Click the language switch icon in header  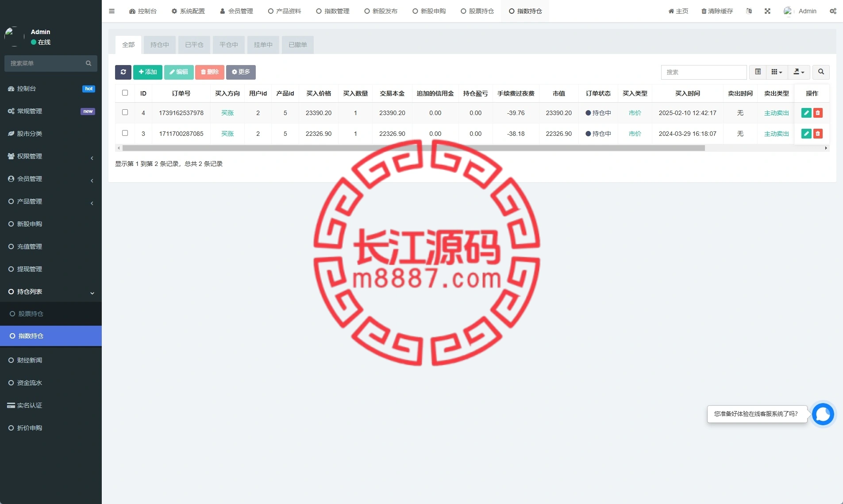coord(749,11)
